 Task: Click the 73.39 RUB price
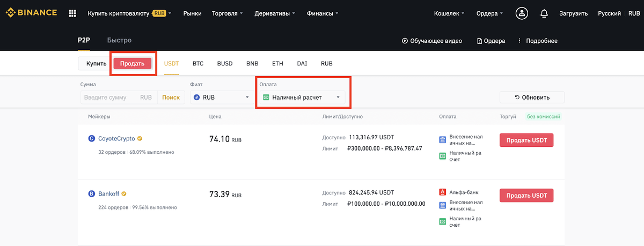(225, 194)
